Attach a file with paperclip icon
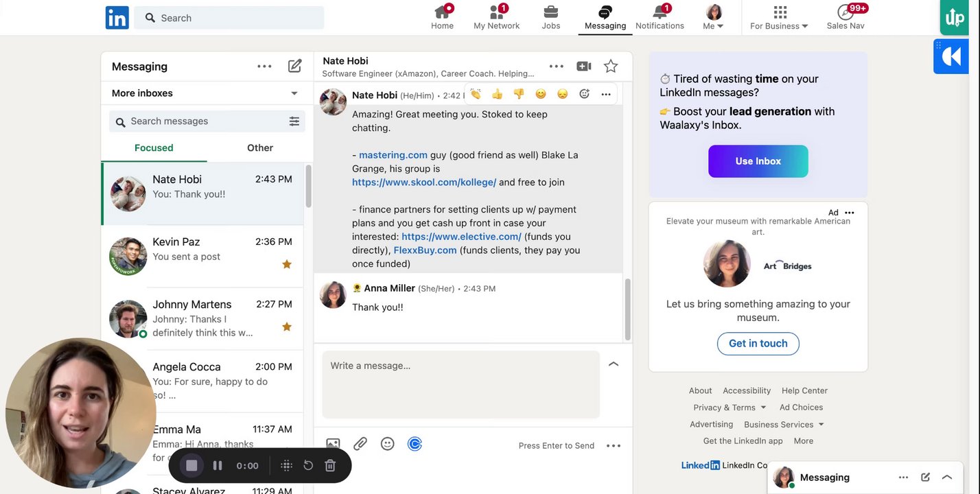The height and width of the screenshot is (494, 980). click(360, 445)
